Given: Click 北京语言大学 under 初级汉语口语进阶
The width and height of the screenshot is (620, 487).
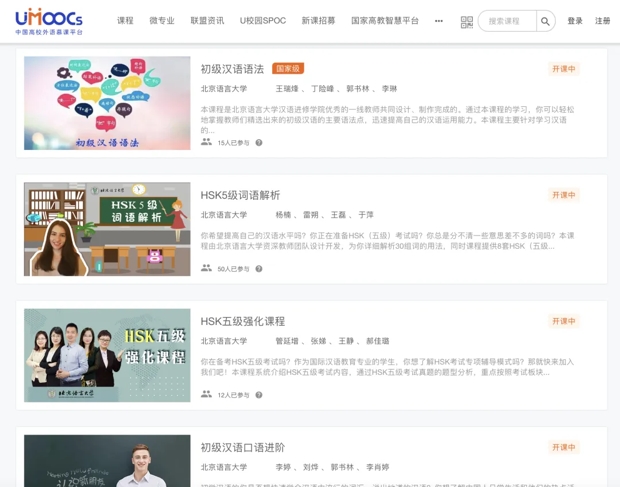Looking at the screenshot, I should coord(224,467).
